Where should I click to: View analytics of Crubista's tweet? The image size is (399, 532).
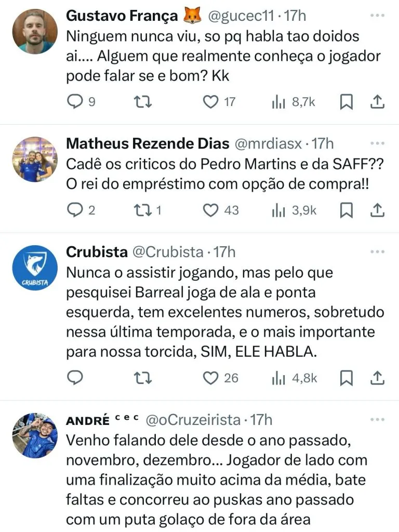pos(280,378)
